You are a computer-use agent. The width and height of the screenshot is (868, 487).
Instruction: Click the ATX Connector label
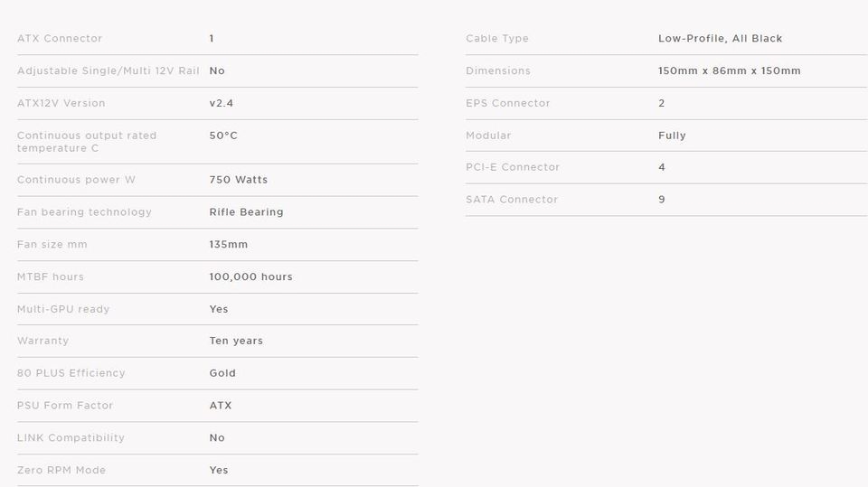tap(60, 39)
